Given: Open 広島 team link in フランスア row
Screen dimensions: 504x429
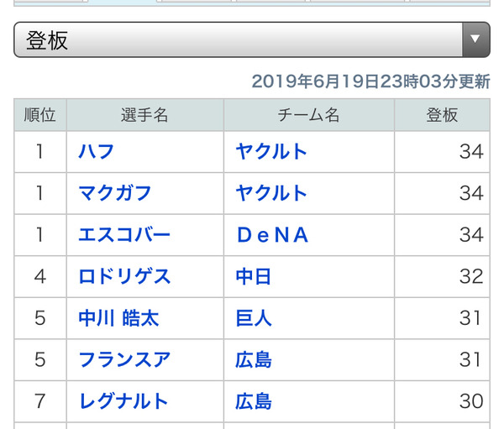Looking at the screenshot, I should pyautogui.click(x=254, y=359).
